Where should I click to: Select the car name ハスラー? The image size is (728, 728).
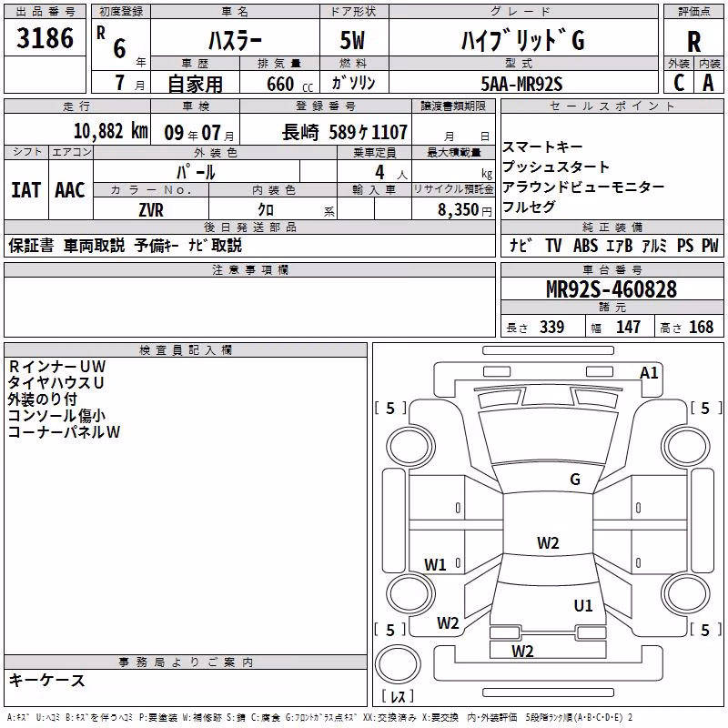coord(235,40)
